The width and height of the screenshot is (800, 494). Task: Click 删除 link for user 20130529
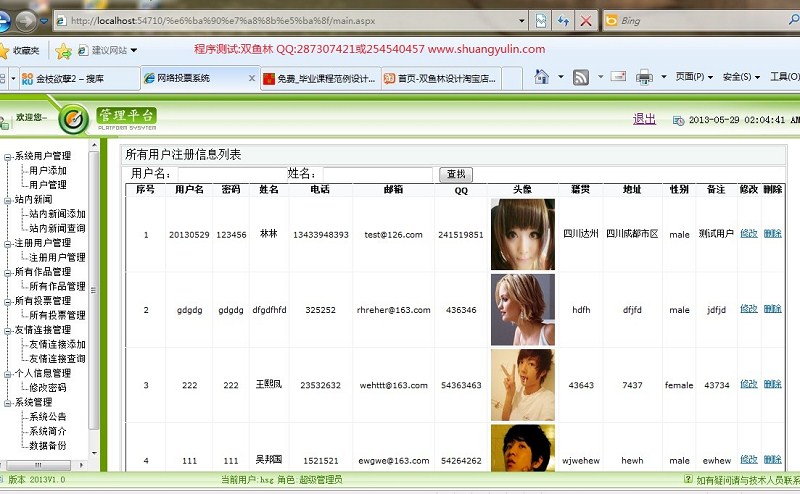pos(772,234)
